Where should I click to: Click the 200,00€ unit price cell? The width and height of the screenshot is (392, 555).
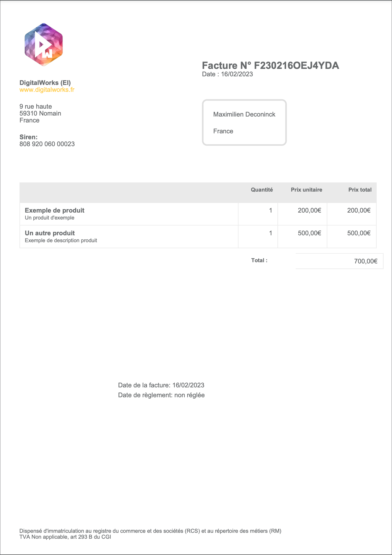coord(309,210)
